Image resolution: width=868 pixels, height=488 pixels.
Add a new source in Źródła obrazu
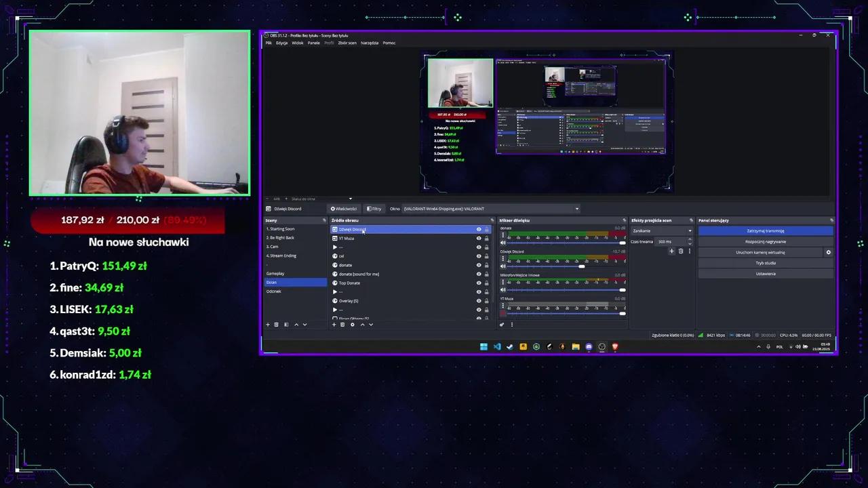[334, 325]
